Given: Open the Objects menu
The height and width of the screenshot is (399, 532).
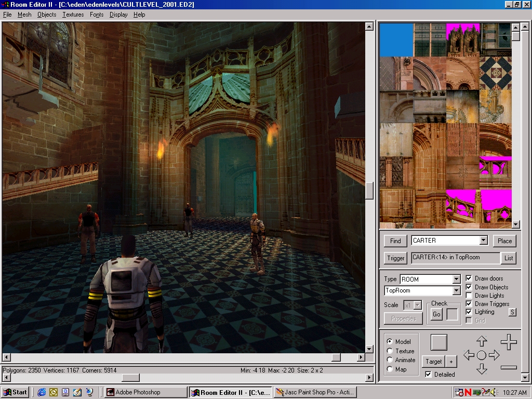Looking at the screenshot, I should click(x=47, y=15).
